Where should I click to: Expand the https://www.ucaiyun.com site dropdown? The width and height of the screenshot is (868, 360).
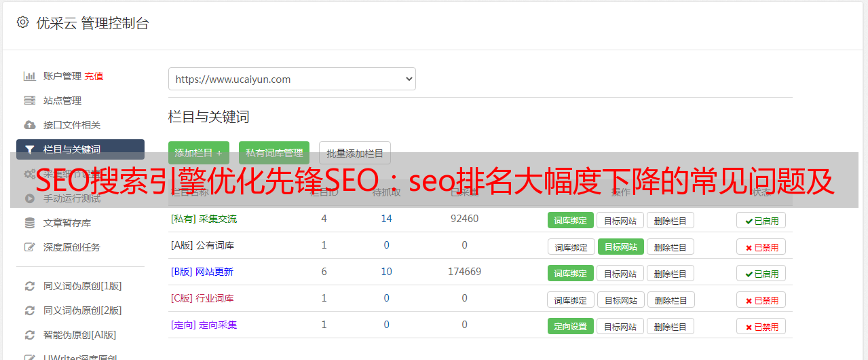[292, 79]
